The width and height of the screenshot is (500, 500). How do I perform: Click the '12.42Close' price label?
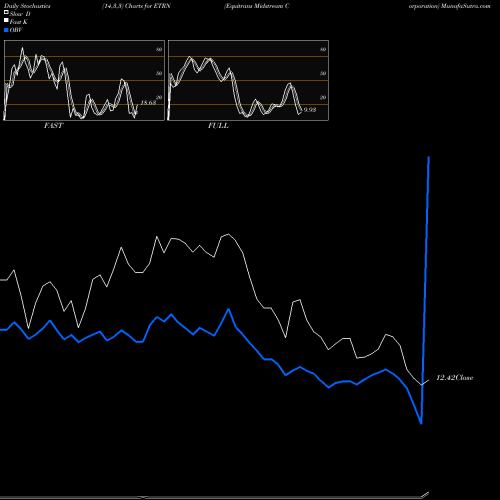pos(455,378)
